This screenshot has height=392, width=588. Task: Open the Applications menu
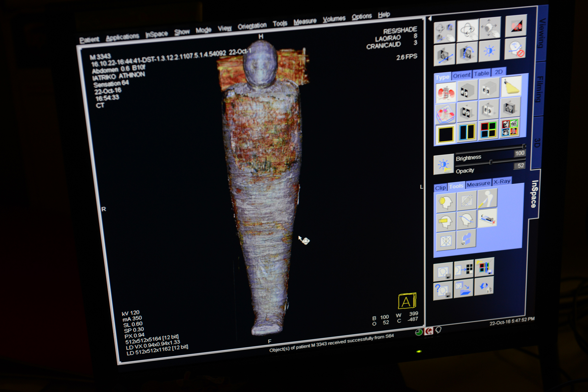coord(122,37)
